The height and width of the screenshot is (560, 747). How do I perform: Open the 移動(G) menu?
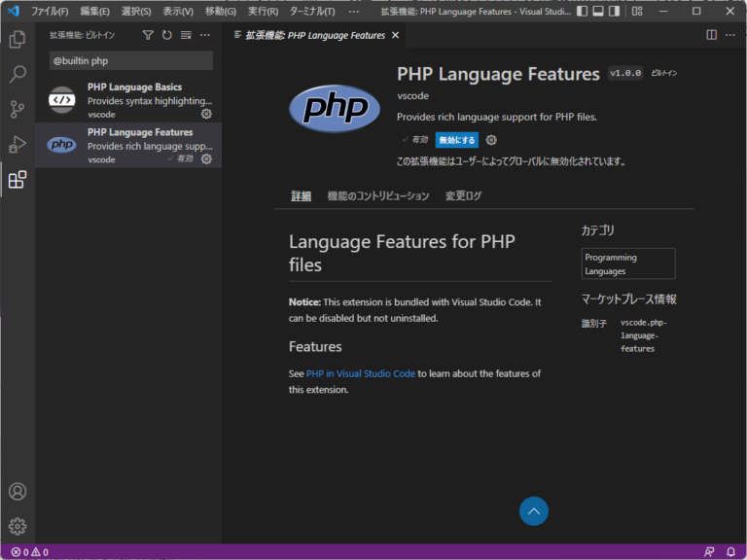click(x=221, y=11)
